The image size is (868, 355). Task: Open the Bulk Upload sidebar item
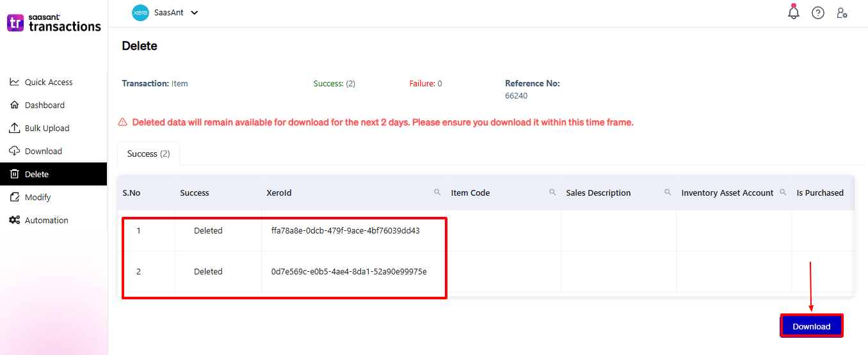47,128
